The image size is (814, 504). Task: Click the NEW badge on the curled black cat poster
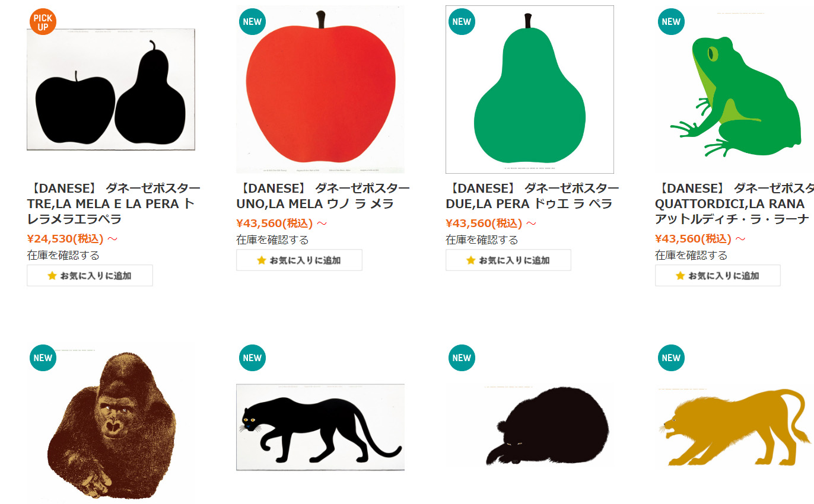pyautogui.click(x=462, y=358)
